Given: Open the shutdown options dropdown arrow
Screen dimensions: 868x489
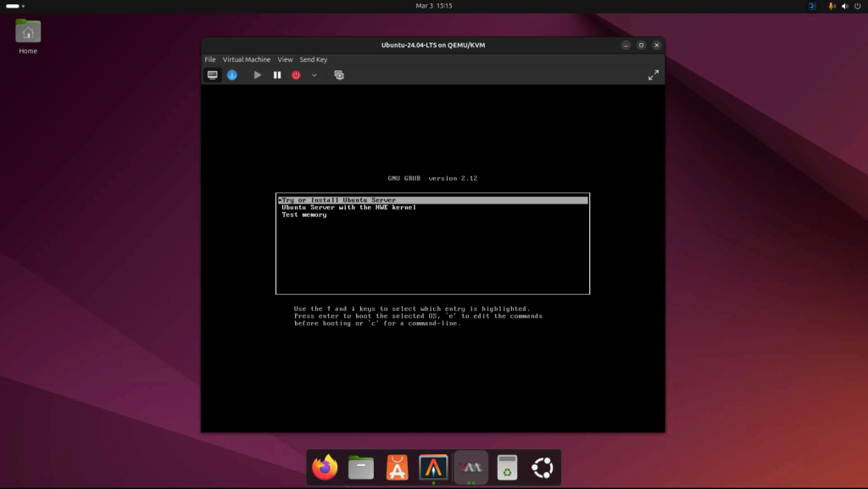Looking at the screenshot, I should [x=314, y=75].
